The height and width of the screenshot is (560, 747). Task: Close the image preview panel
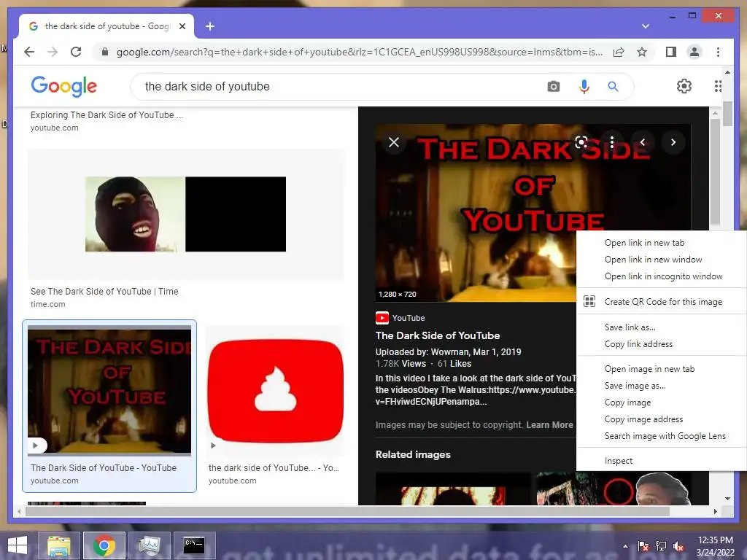393,142
